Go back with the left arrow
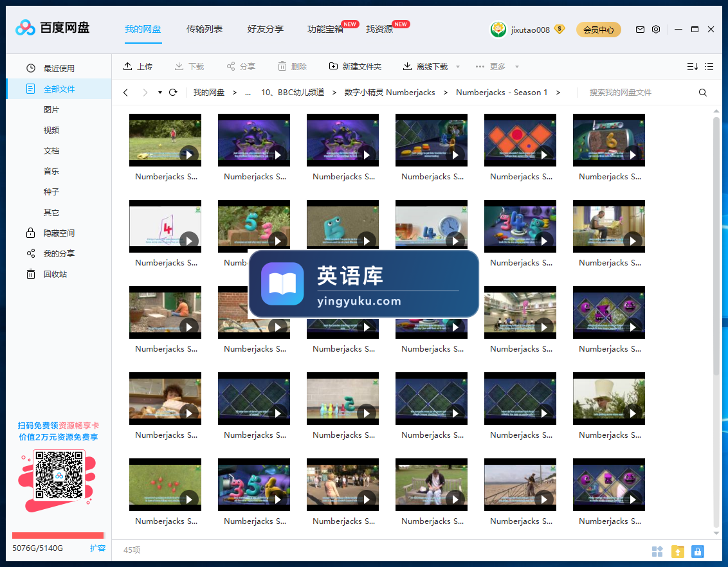The image size is (728, 567). pos(126,93)
